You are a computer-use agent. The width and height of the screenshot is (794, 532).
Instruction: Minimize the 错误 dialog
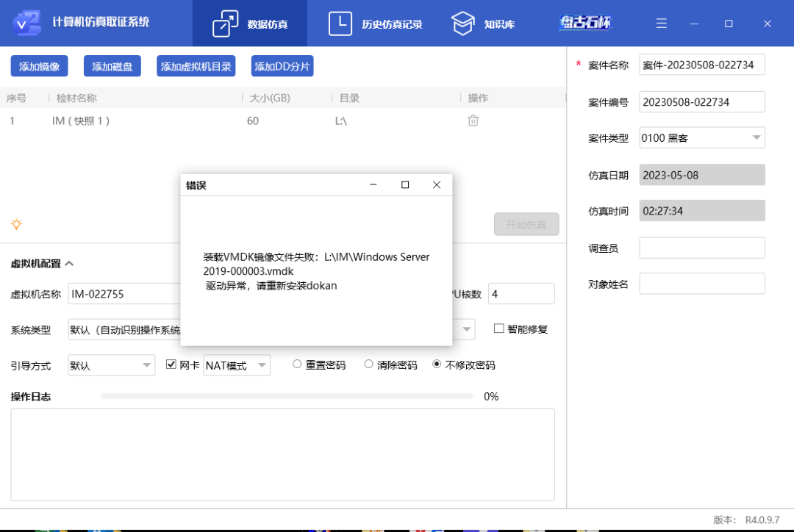(373, 184)
